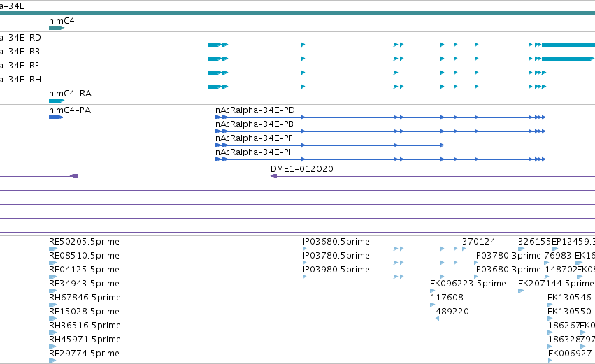Screen dimensions: 595x364
Task: Click the teal nimC4 gene arrow glyph
Action: coord(57,28)
